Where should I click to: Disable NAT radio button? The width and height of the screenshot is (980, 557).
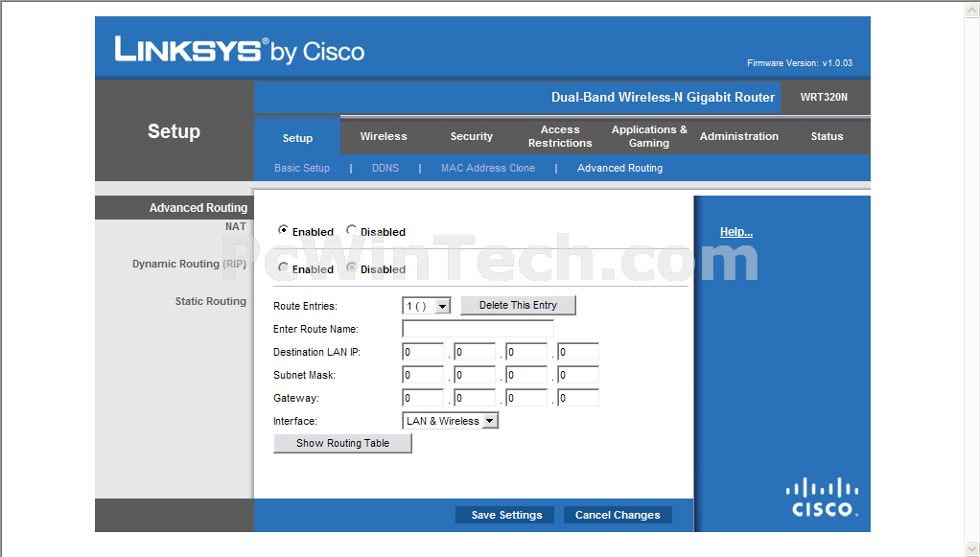[x=351, y=231]
